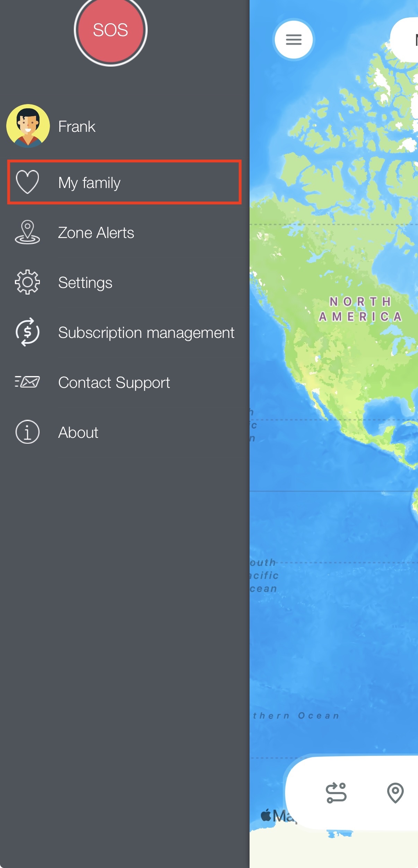
Task: Click the My family heart icon
Action: pos(27,182)
